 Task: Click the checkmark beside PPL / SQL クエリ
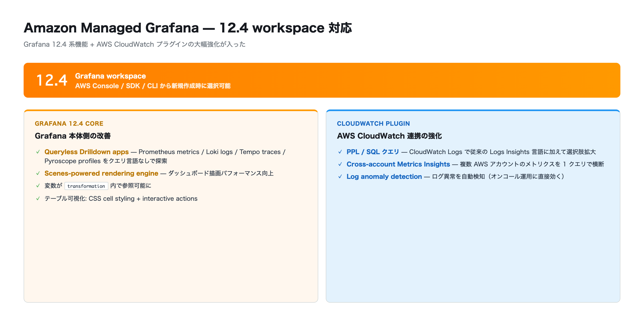pyautogui.click(x=340, y=152)
